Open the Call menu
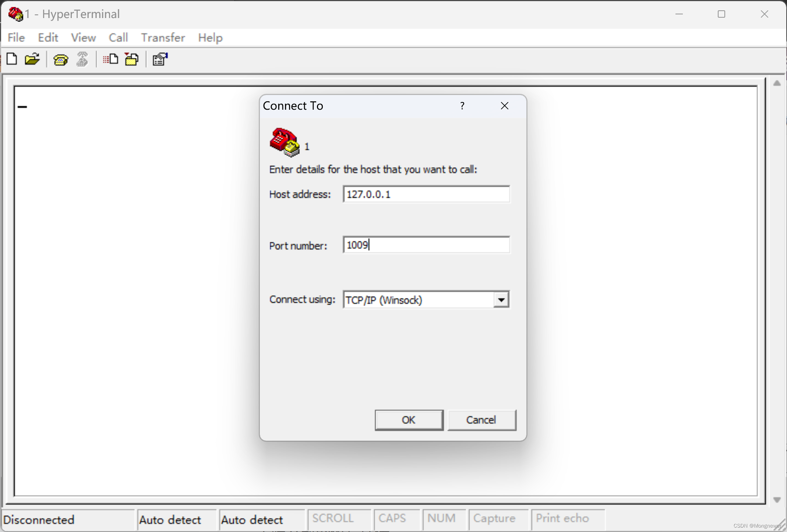 118,38
